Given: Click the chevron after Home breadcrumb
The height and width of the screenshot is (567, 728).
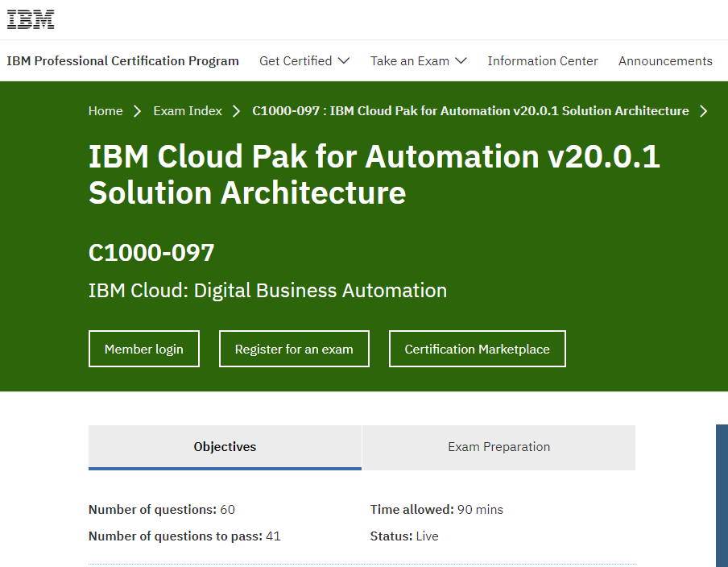Looking at the screenshot, I should click(137, 111).
